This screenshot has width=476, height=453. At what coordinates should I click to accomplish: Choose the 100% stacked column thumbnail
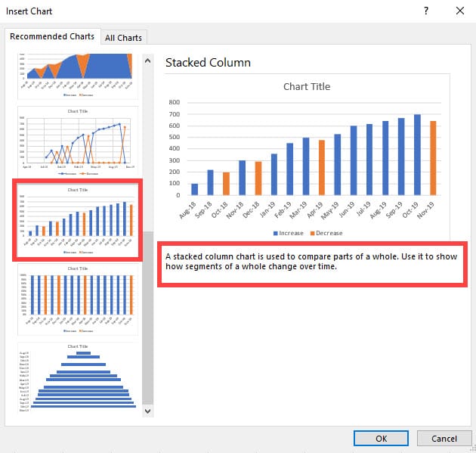click(x=76, y=299)
